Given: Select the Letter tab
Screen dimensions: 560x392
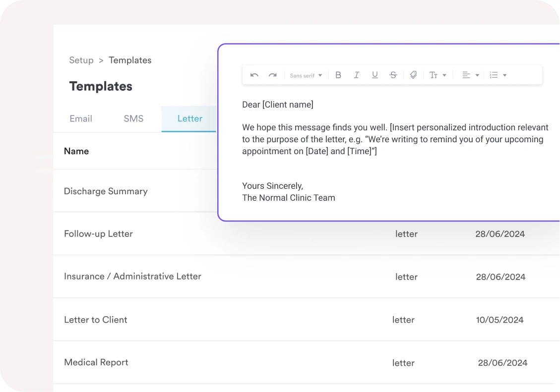Looking at the screenshot, I should tap(189, 119).
